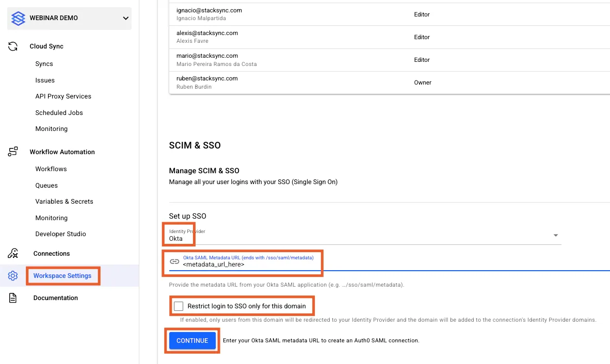Expand the WEBINAR DEMO workspace switcher

[69, 18]
